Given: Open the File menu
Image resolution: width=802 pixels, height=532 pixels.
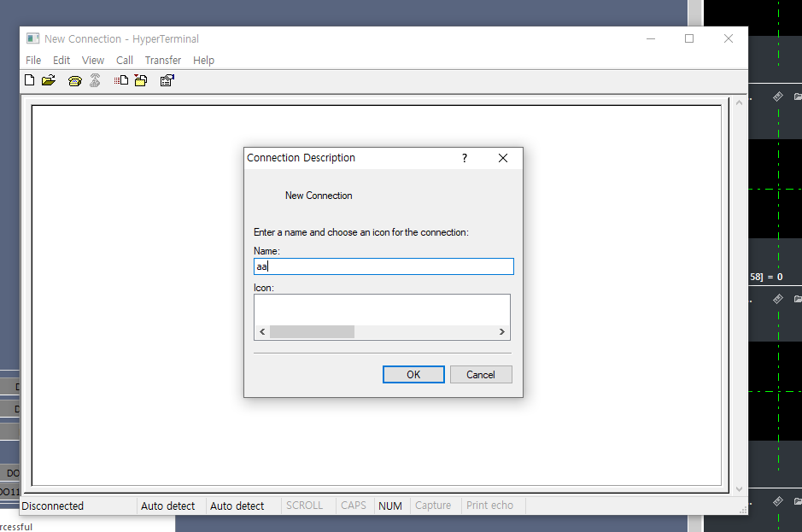Looking at the screenshot, I should pos(33,61).
